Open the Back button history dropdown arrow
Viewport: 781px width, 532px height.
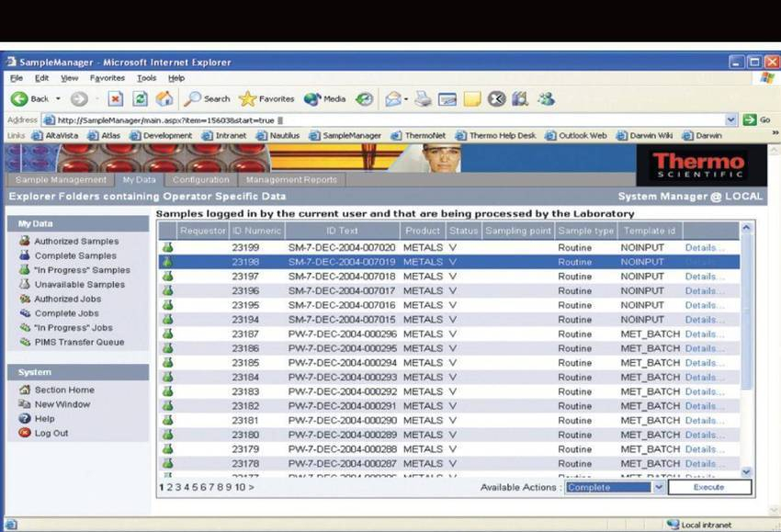pos(58,99)
